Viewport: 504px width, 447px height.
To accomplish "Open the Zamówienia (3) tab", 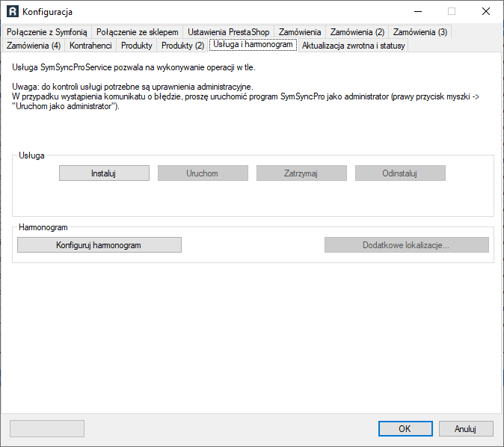I will pyautogui.click(x=420, y=32).
